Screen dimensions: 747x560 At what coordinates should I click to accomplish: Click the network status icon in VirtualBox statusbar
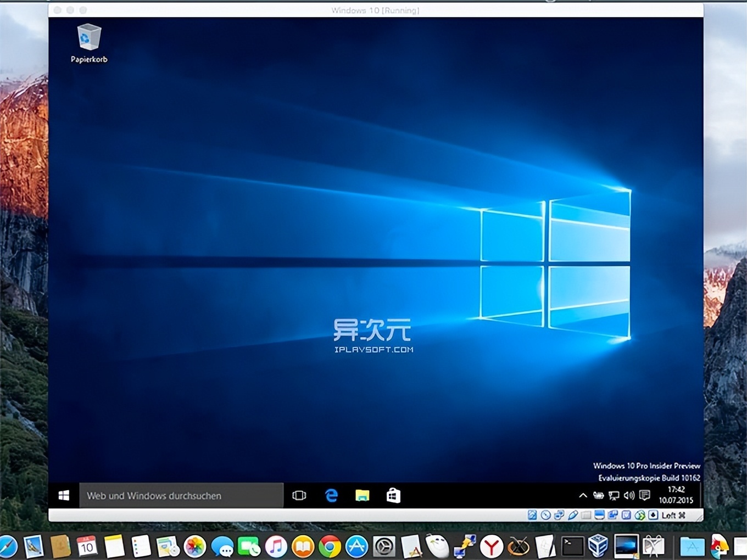(559, 515)
